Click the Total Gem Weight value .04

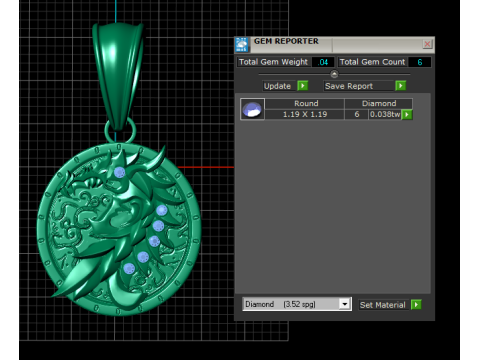coord(323,62)
